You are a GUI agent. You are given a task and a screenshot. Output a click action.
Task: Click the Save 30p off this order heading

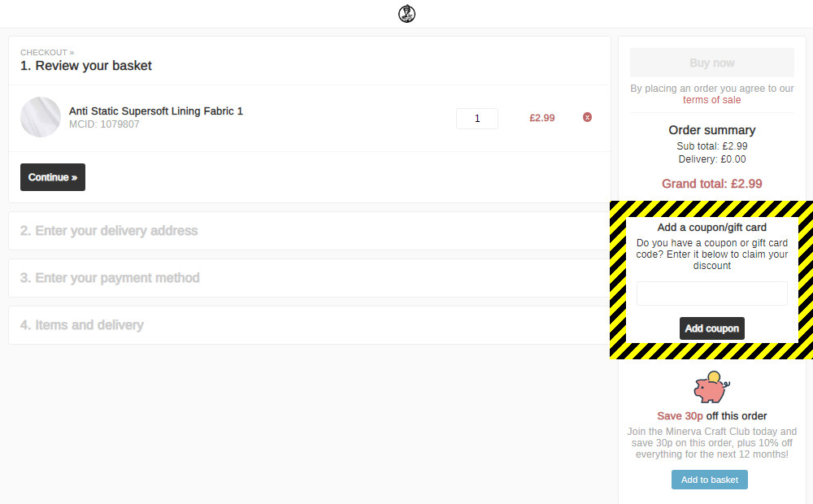tap(712, 416)
